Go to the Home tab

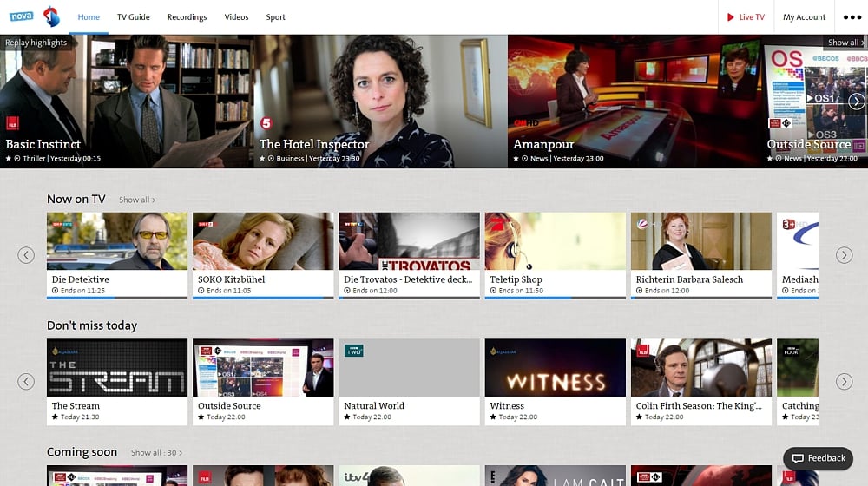point(89,17)
